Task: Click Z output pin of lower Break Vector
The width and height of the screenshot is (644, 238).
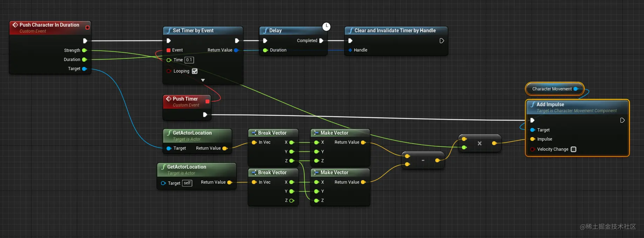Action: (x=291, y=200)
